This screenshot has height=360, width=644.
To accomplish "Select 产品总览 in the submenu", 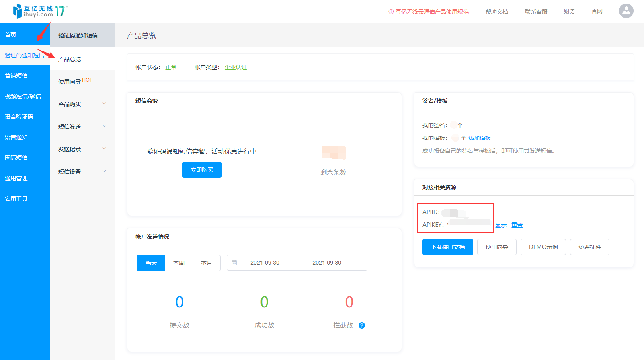I will (82, 59).
